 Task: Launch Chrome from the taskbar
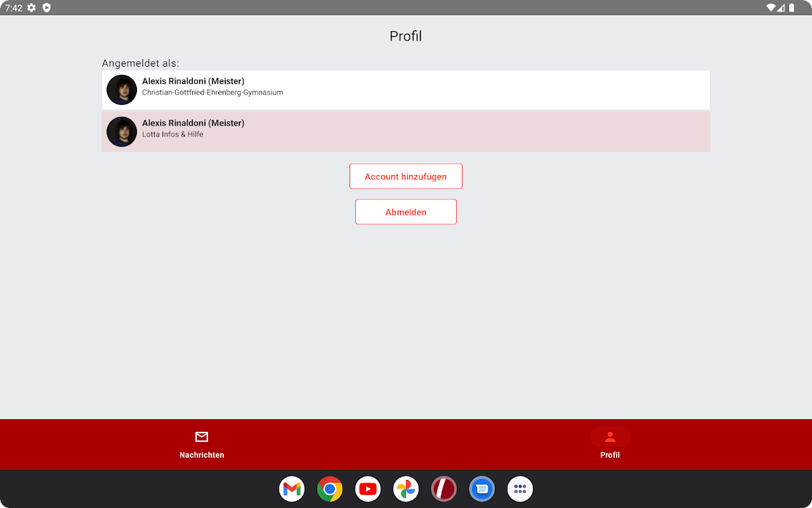click(330, 489)
